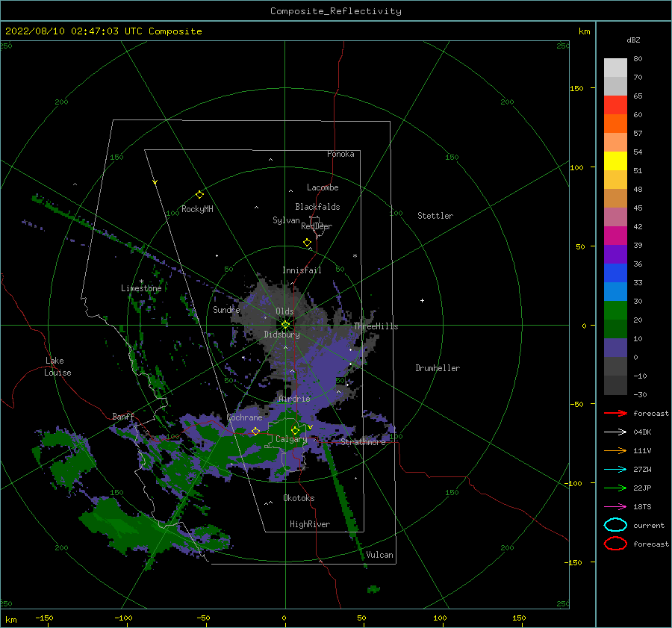Click the -30 value on dBZ scale

(x=640, y=395)
